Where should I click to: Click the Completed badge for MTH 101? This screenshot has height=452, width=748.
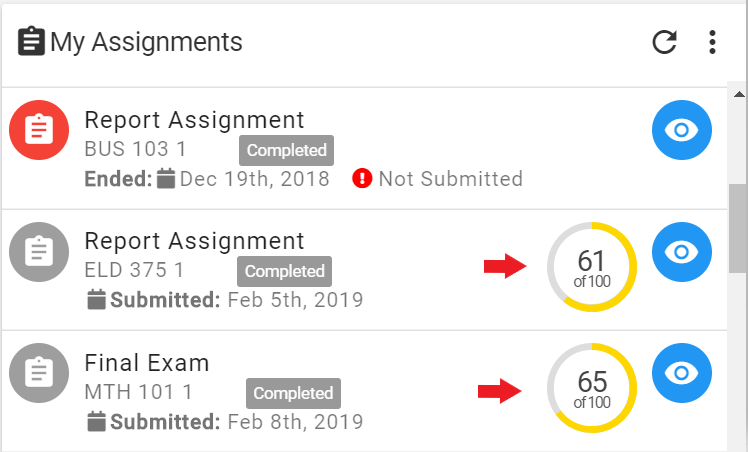(x=293, y=393)
